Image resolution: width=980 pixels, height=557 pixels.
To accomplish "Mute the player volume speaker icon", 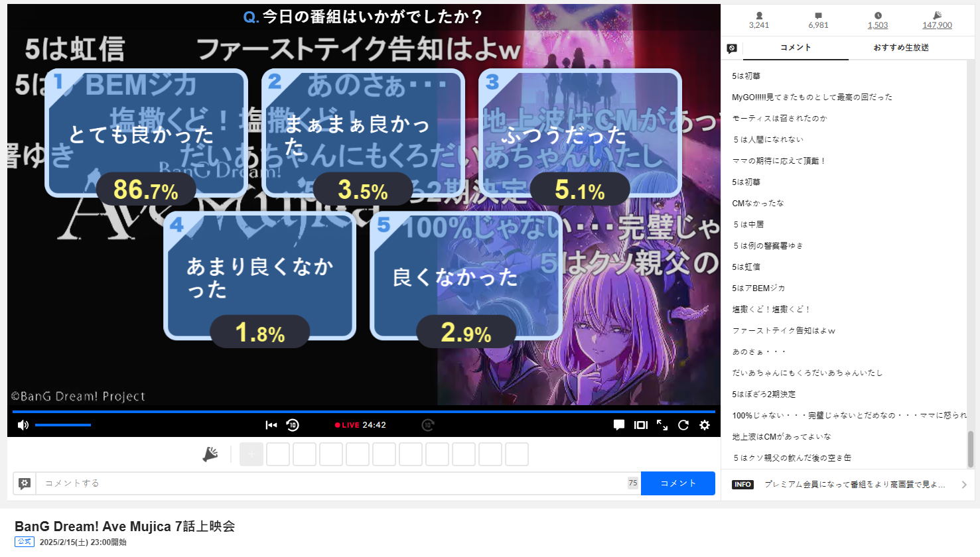I will (x=23, y=425).
